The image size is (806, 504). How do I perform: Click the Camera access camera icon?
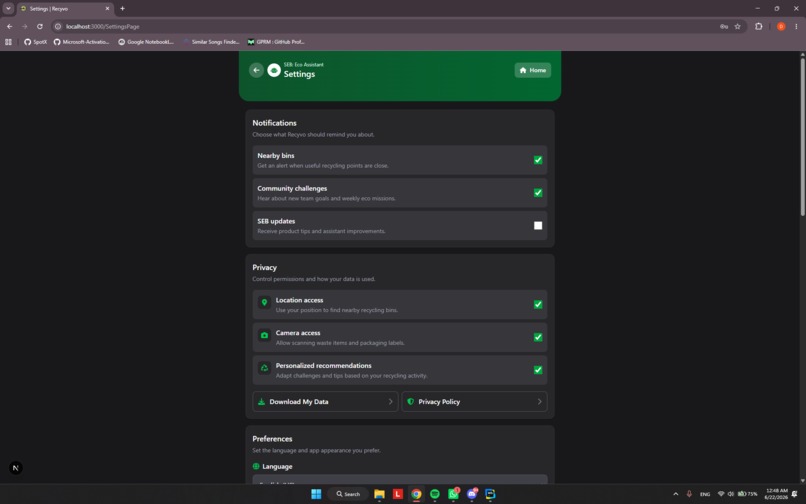pyautogui.click(x=264, y=335)
